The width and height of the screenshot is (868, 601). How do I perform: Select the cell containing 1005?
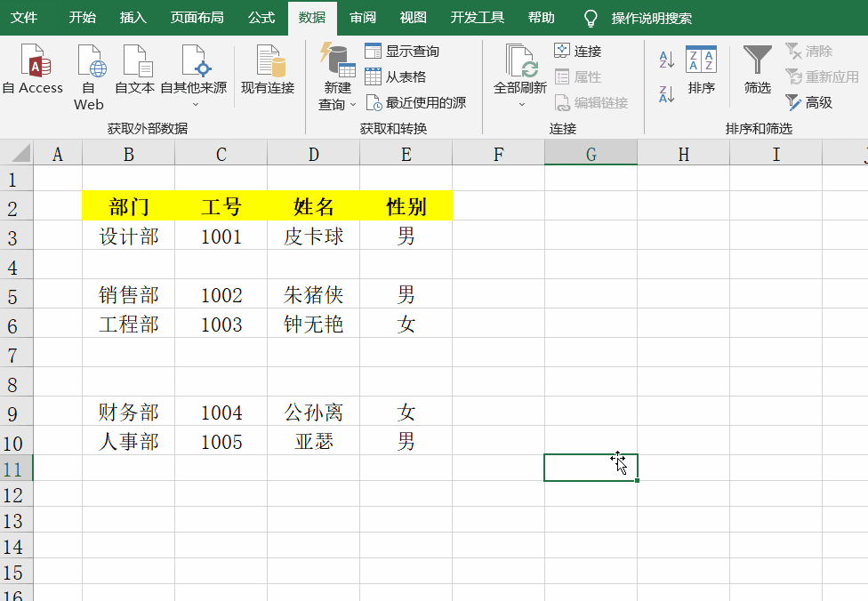click(221, 441)
